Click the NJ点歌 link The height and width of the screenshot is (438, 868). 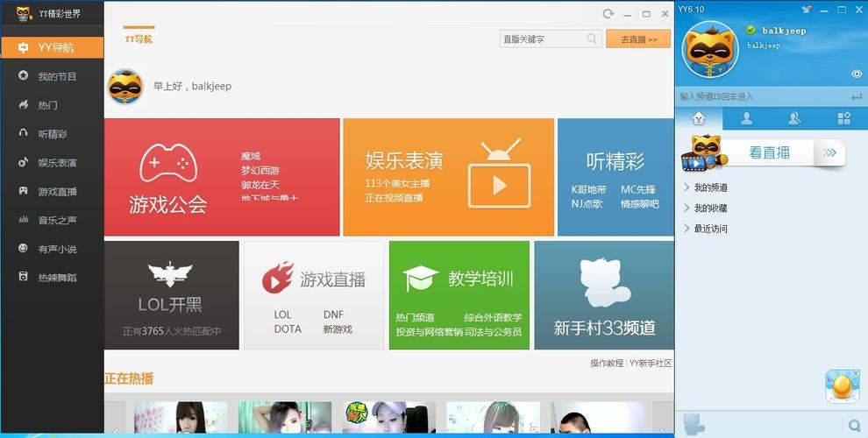[587, 204]
